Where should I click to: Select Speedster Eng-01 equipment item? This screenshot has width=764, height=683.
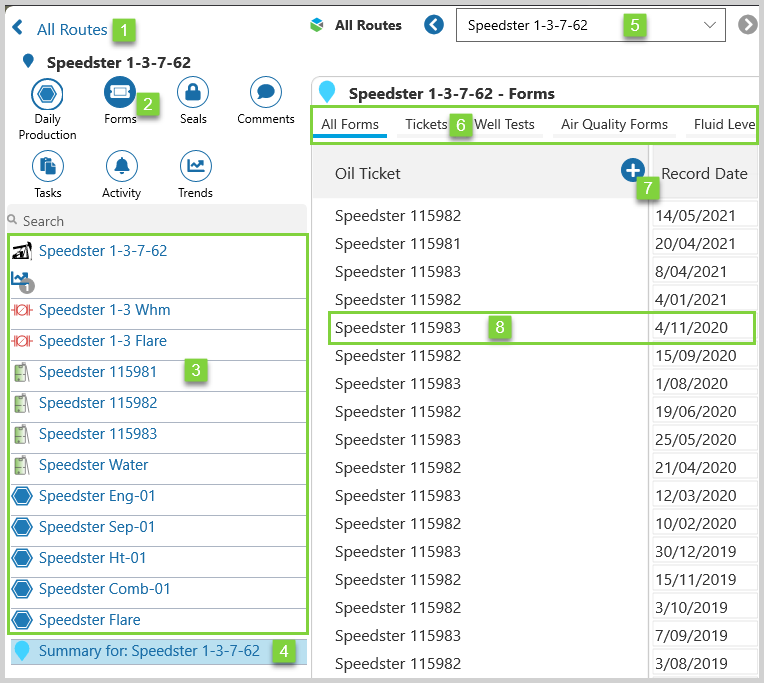97,496
